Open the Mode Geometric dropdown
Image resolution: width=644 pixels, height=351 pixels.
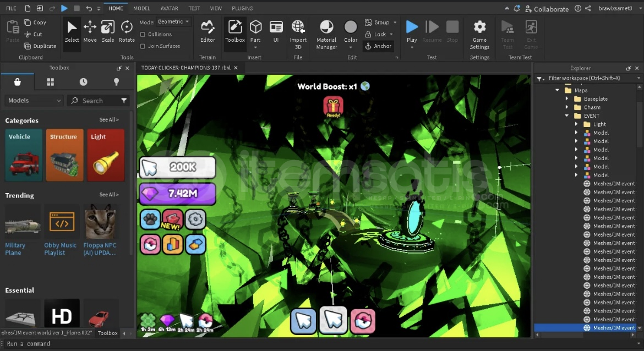coord(173,22)
